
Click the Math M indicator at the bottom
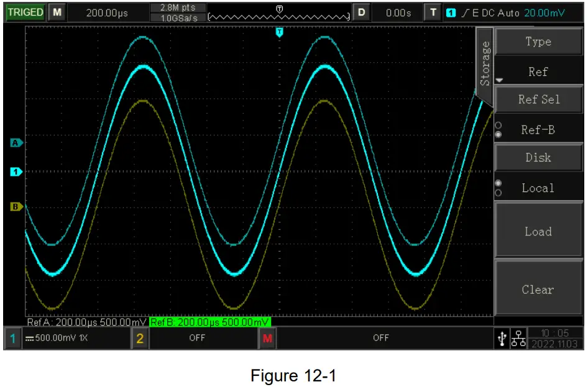coord(267,337)
